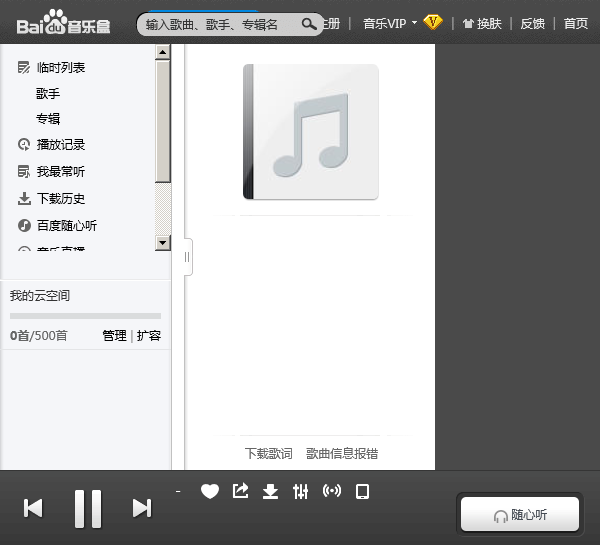The height and width of the screenshot is (545, 600).
Task: Skip to next track
Action: click(x=142, y=508)
